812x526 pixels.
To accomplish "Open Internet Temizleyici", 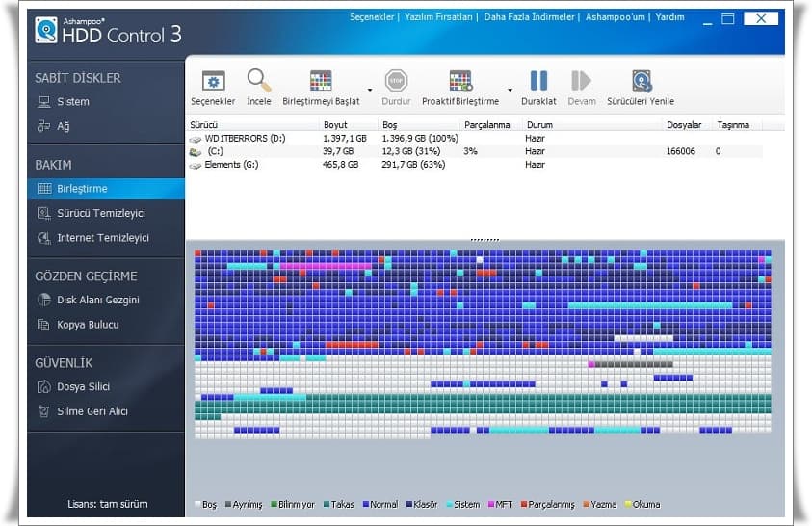I will click(x=93, y=238).
